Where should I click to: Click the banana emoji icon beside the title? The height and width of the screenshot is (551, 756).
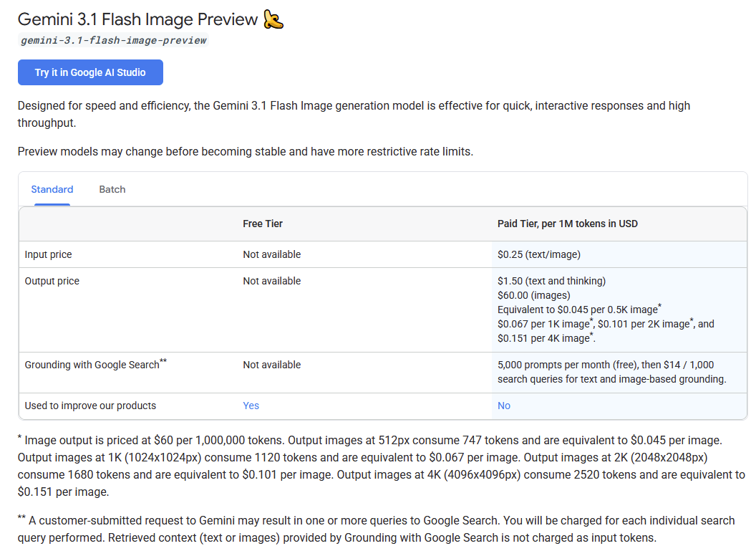(x=273, y=20)
